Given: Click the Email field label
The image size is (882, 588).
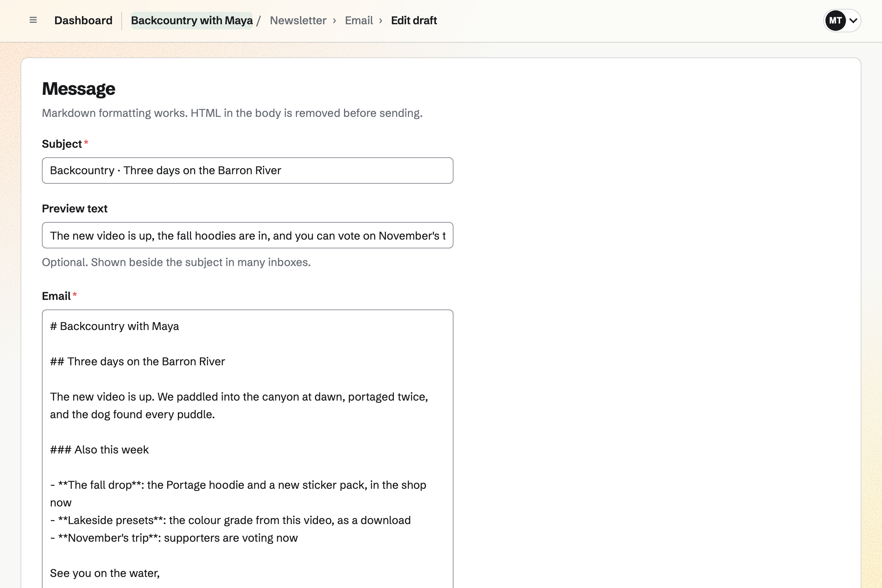Looking at the screenshot, I should [x=56, y=296].
